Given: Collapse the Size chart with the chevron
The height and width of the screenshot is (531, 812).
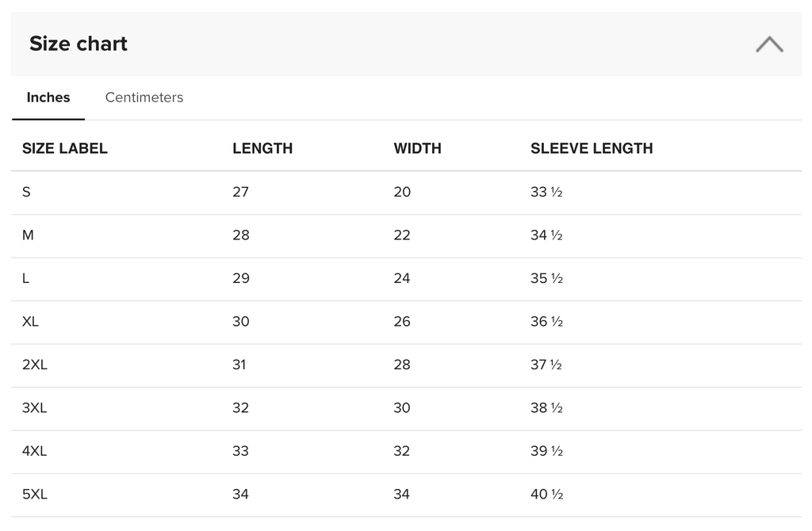Looking at the screenshot, I should 769,44.
